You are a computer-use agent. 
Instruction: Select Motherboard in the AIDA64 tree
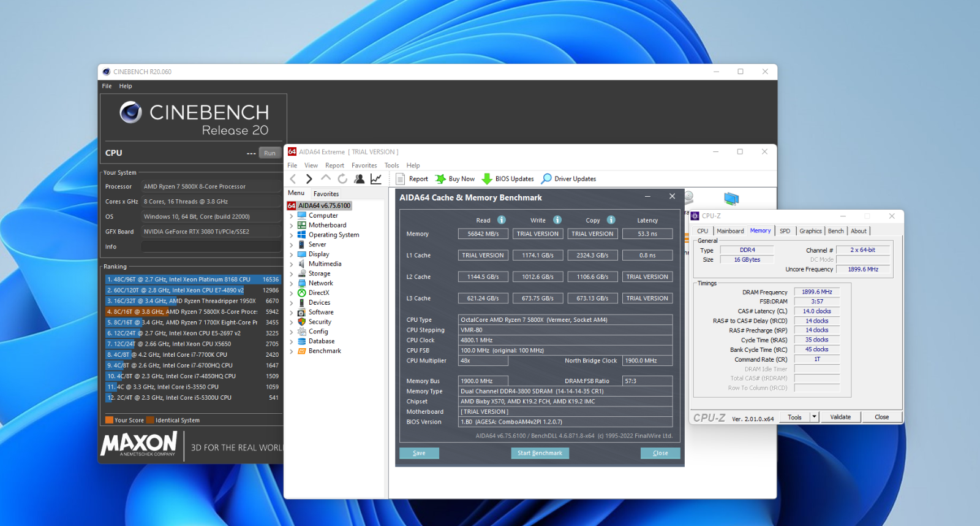(327, 225)
